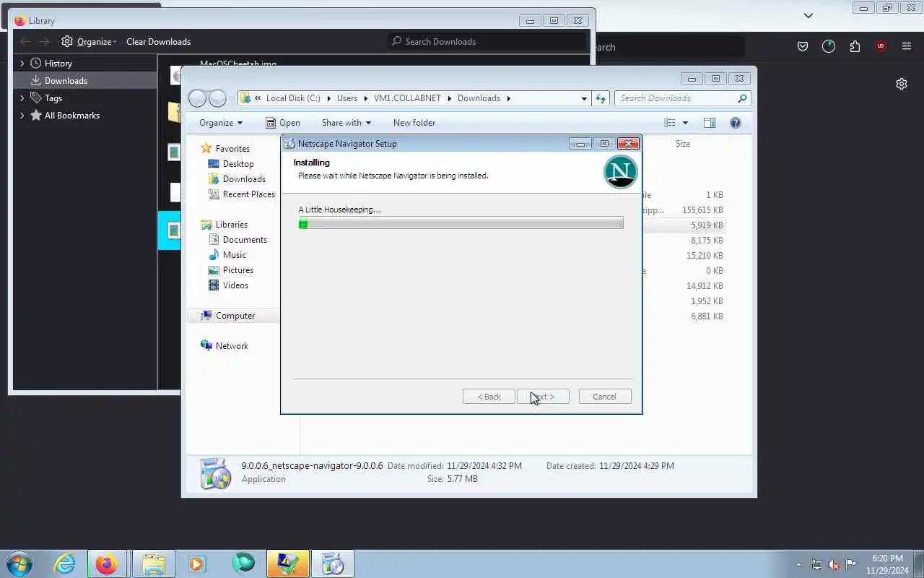This screenshot has height=578, width=924.
Task: Create a New folder in Explorer
Action: click(x=414, y=123)
